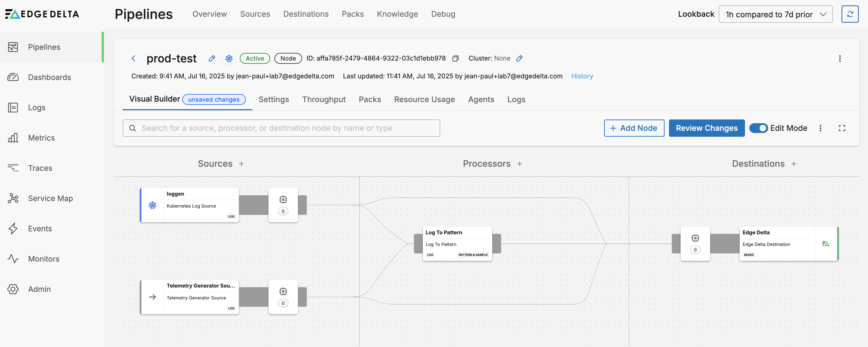Open Events in the sidebar
The height and width of the screenshot is (347, 868).
click(52, 228)
